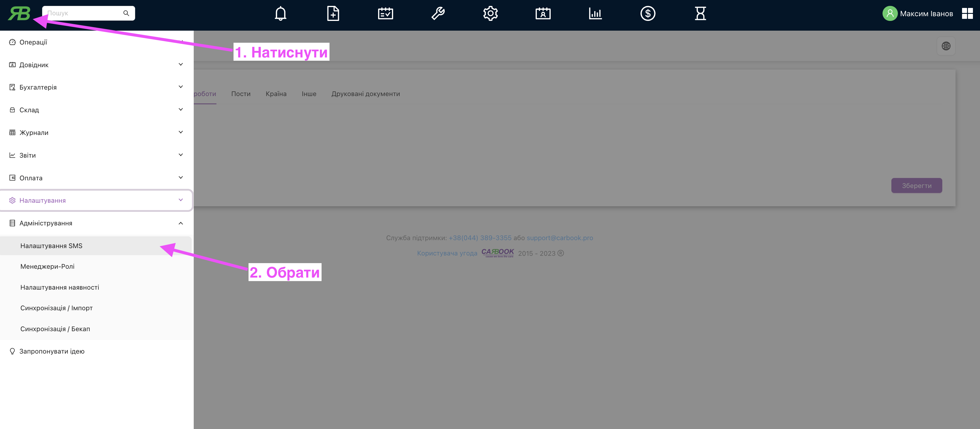This screenshot has height=429, width=980.
Task: Click the hourglass icon in header
Action: (700, 14)
